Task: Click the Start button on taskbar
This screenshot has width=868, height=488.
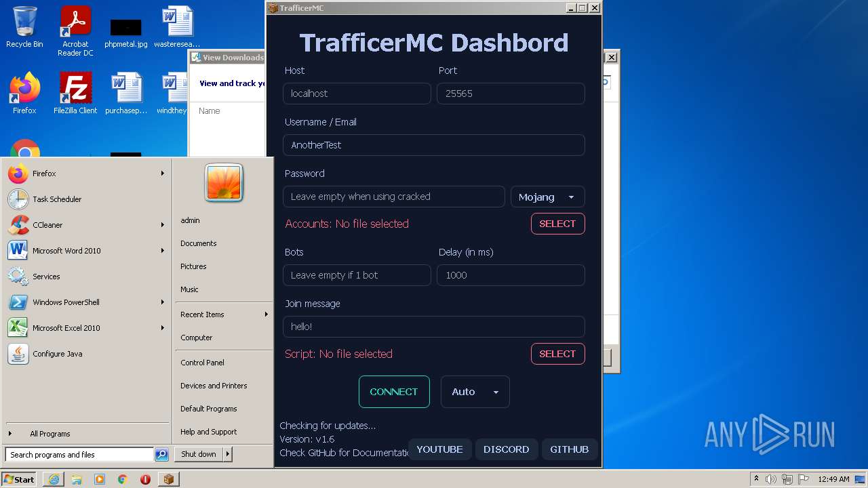Action: [x=20, y=479]
